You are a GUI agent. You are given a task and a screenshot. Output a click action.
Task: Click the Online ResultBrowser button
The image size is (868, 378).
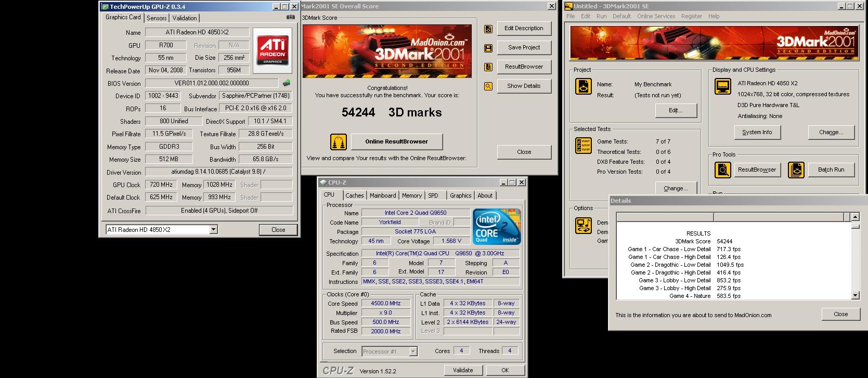[x=397, y=141]
